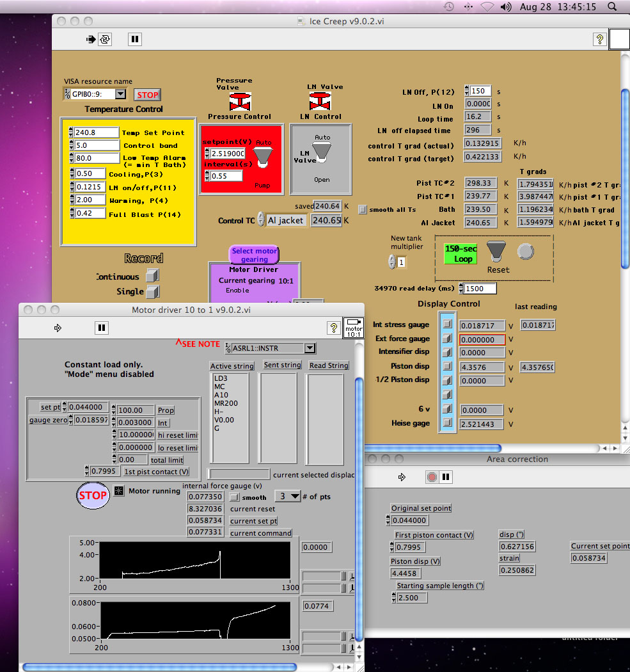Open context help in Ice Creep window
Viewport: 630px width, 672px height.
click(599, 40)
